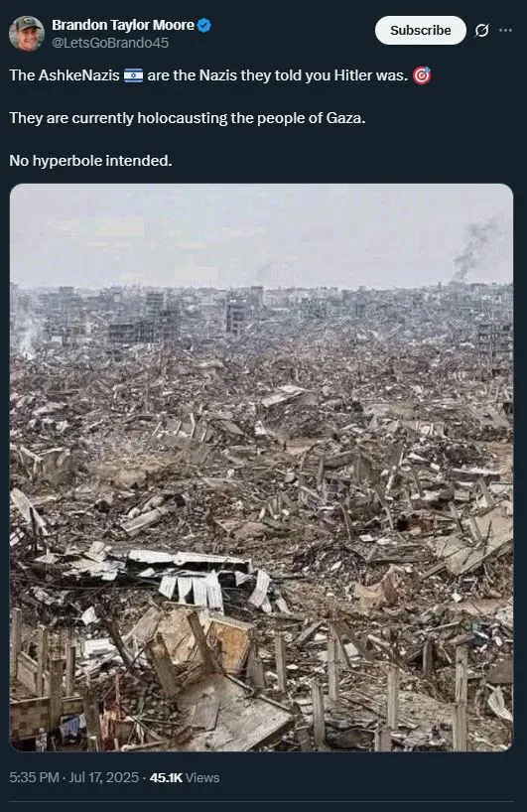The image size is (527, 812).
Task: Open Brandon Taylor Moore's profile avatar
Action: [x=27, y=34]
